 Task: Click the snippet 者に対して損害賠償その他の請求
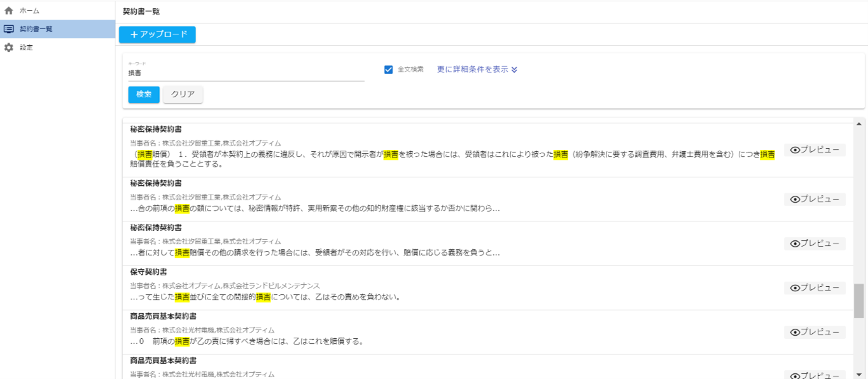click(x=315, y=252)
